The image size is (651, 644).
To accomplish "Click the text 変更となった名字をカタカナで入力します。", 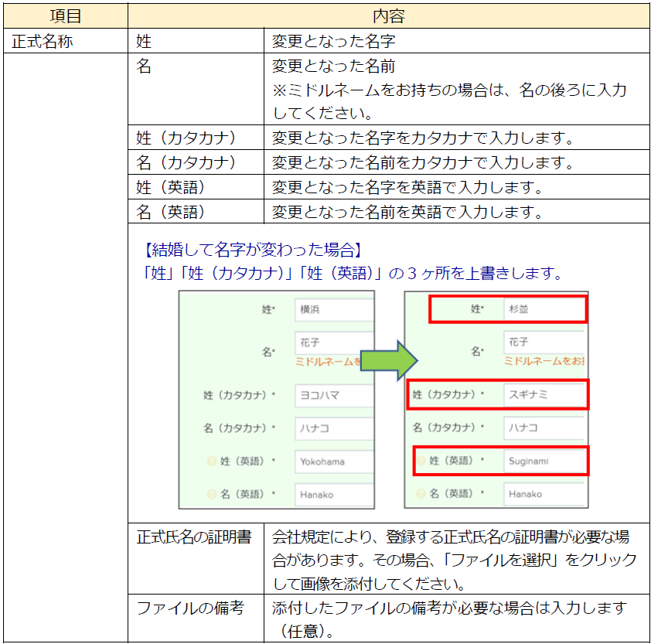I will pos(423,138).
